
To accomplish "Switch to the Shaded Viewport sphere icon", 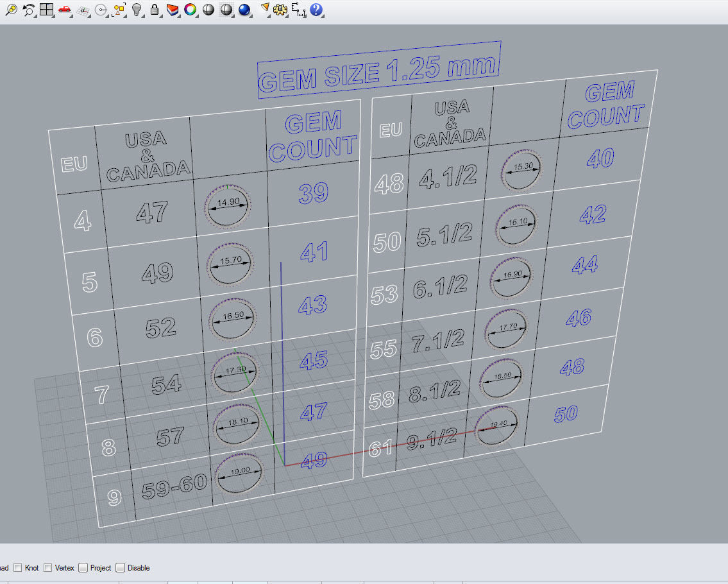I will (x=208, y=9).
